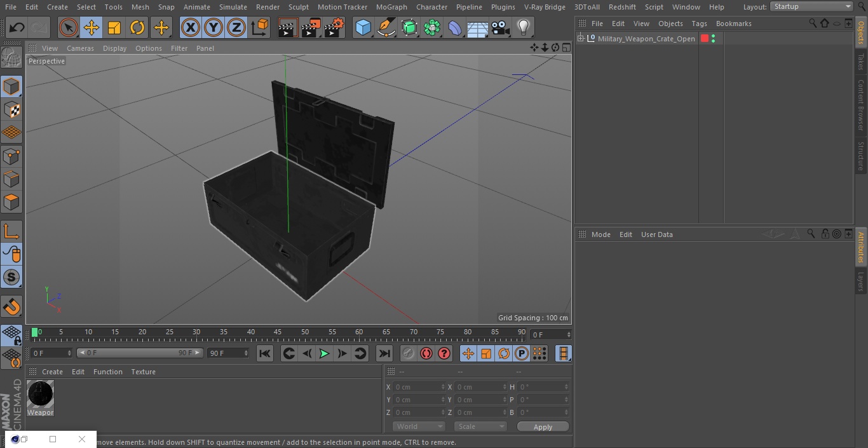Click the Undo arrow icon

pos(17,28)
